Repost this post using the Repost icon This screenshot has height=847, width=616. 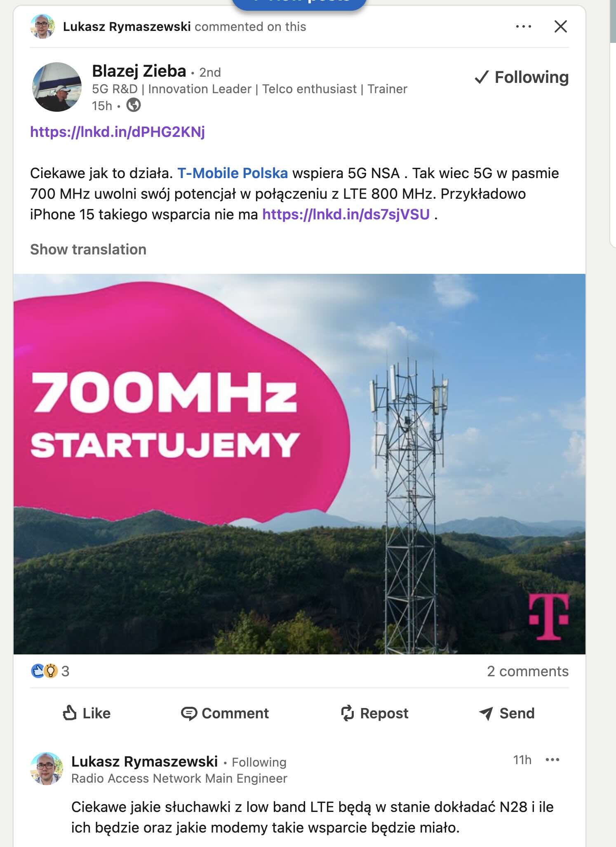coord(374,713)
